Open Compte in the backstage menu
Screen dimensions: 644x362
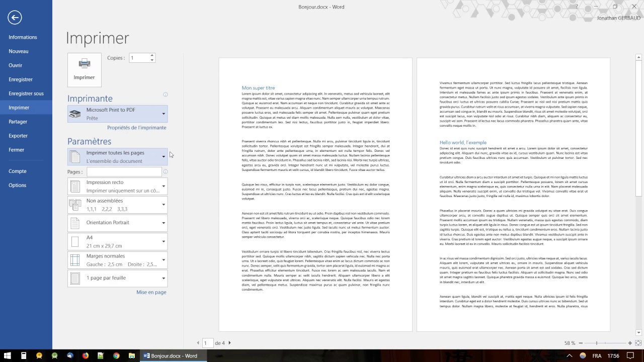point(26,171)
